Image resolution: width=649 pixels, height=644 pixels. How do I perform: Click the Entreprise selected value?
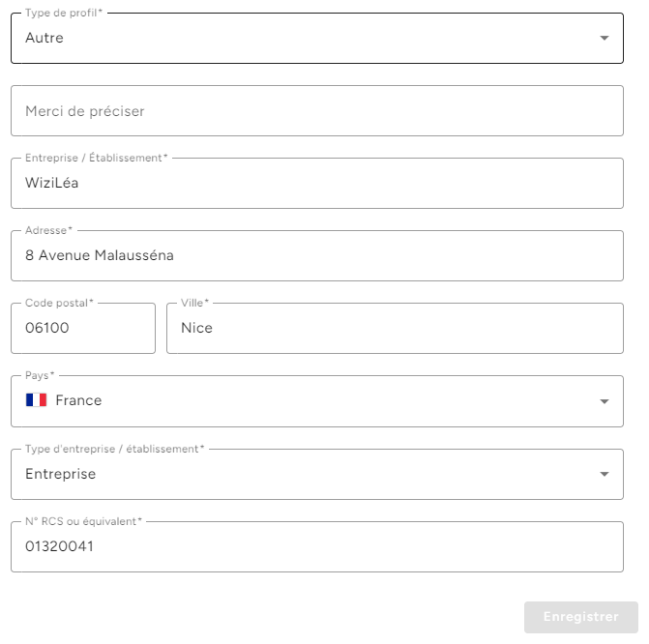pos(60,474)
